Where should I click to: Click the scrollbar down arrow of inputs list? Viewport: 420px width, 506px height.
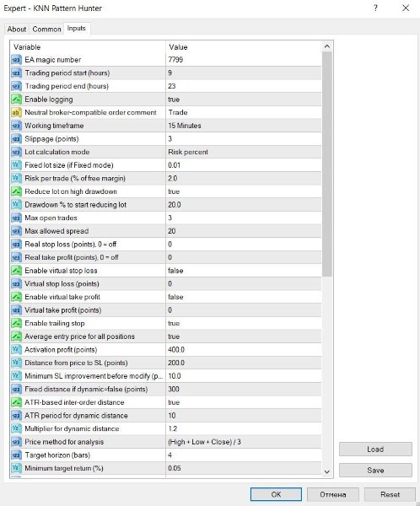327,471
